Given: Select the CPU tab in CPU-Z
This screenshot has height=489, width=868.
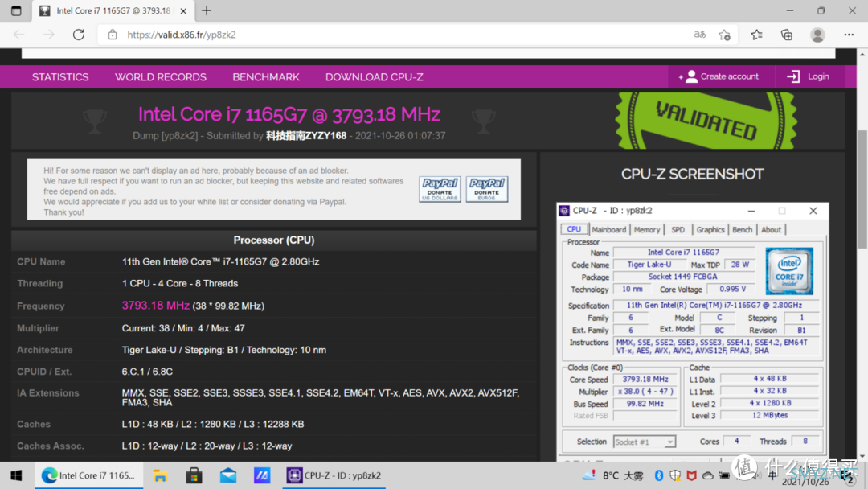Looking at the screenshot, I should 574,229.
